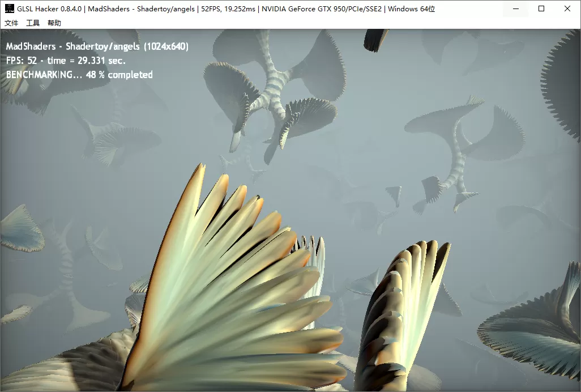Click the GLSL Hacker application icon in the title bar

[9, 8]
